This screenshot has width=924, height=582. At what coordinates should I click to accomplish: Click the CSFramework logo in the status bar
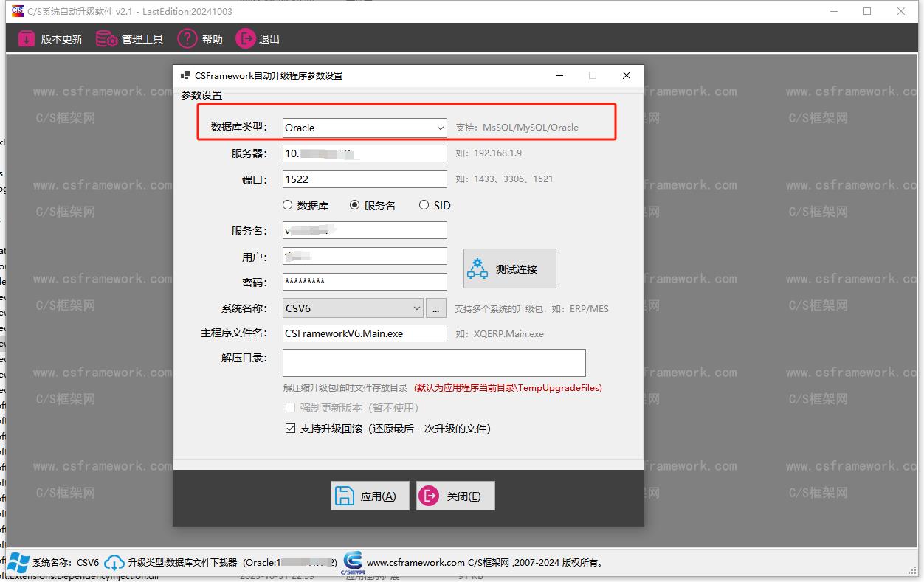tap(352, 561)
